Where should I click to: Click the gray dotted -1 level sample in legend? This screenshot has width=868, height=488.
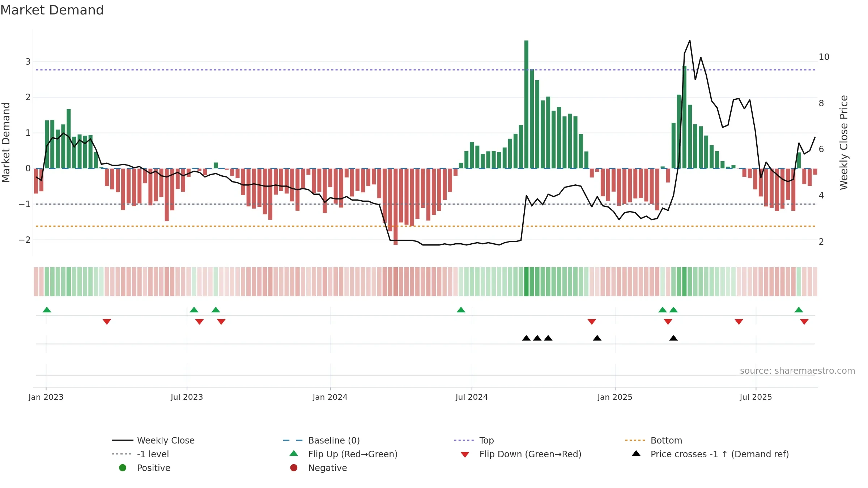[x=122, y=454]
